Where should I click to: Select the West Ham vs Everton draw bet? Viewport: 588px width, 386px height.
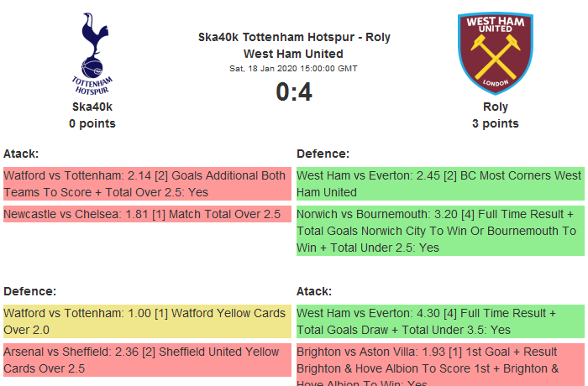coord(439,321)
